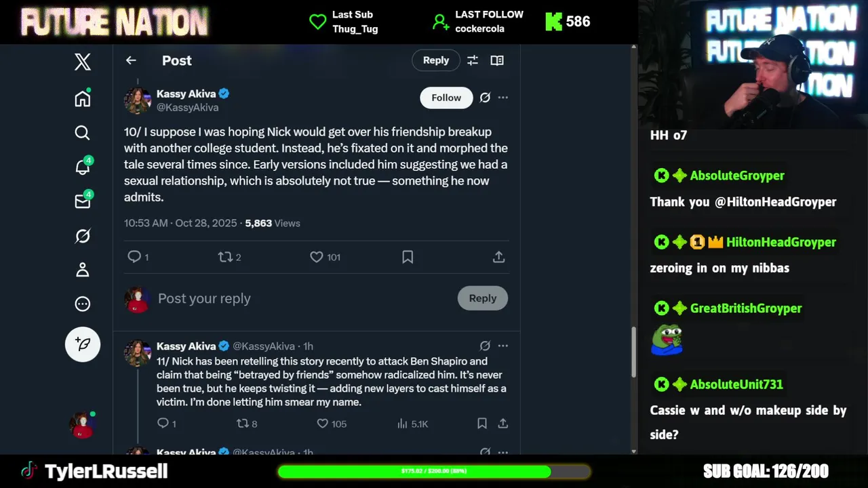This screenshot has height=488, width=868.
Task: Open the Notifications bell icon
Action: click(x=83, y=167)
